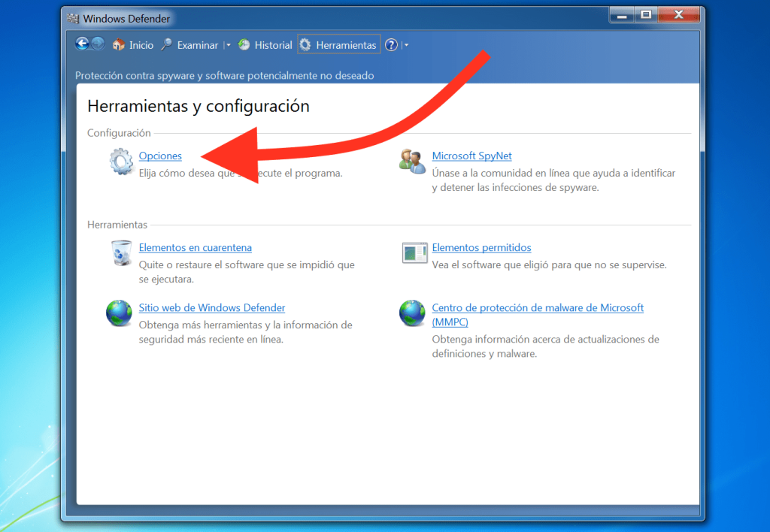Open Centro de protección de malware de Microsoft

point(537,307)
